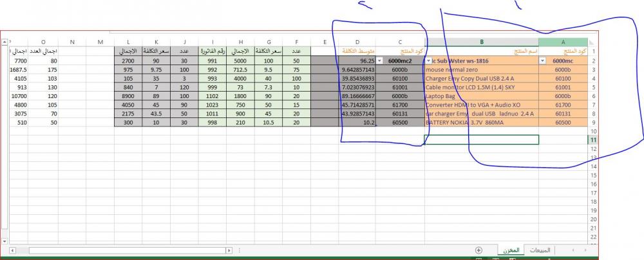Switch to the المخزن sheet tab
Image resolution: width=644 pixels, height=260 pixels.
click(511, 250)
